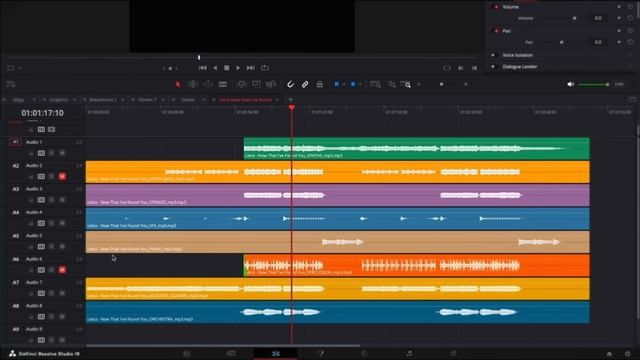The width and height of the screenshot is (640, 360).
Task: Open the Timeline View Options icon
Action: pyautogui.click(x=11, y=84)
